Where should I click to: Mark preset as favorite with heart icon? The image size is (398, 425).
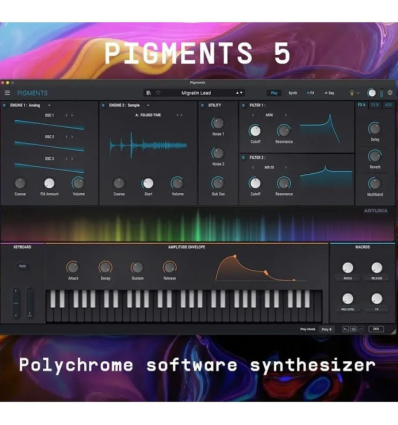158,93
